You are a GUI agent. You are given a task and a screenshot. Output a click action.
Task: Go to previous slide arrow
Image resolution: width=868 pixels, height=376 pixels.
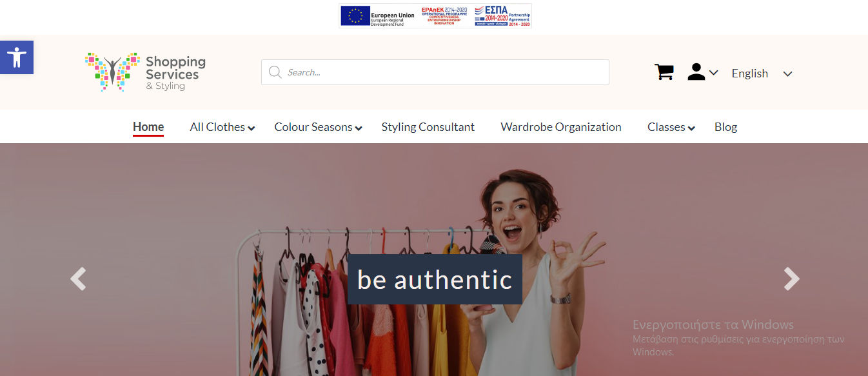(78, 279)
